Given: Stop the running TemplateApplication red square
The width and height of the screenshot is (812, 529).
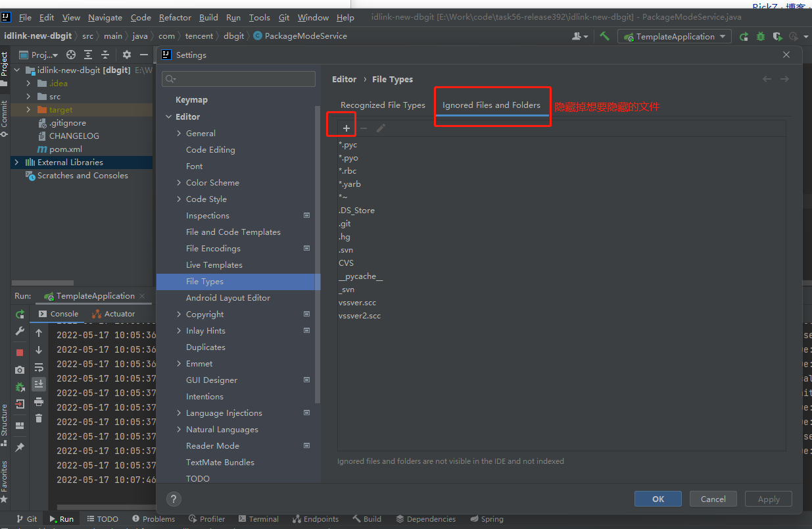Looking at the screenshot, I should click(20, 353).
